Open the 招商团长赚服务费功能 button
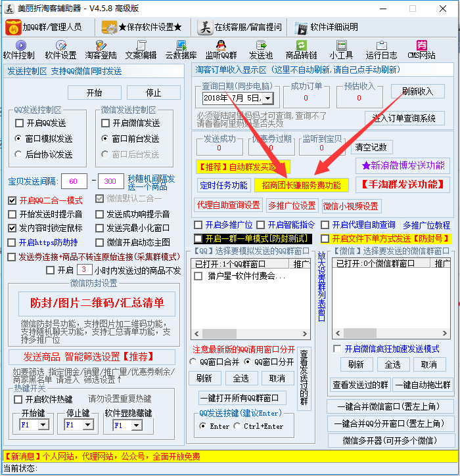This screenshot has height=476, width=460. click(302, 185)
